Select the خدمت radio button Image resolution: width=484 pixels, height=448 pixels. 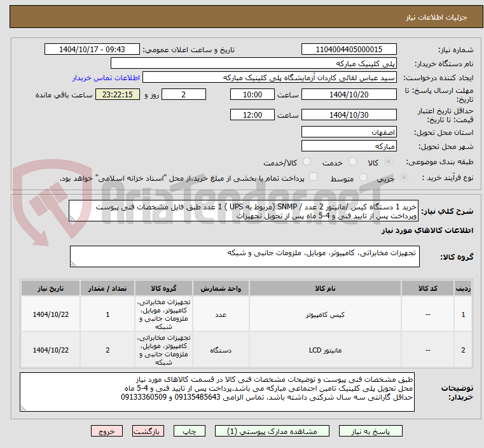click(352, 162)
